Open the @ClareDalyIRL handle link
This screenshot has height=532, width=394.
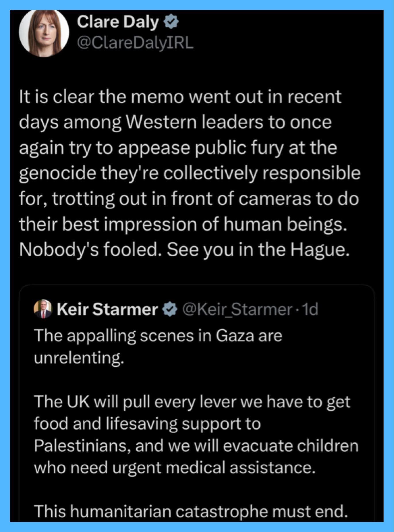pyautogui.click(x=135, y=43)
